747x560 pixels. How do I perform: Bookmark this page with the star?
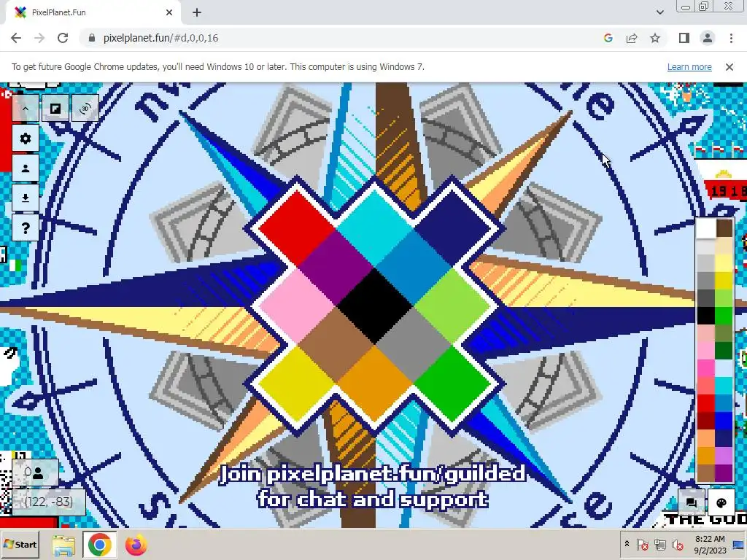pyautogui.click(x=655, y=38)
